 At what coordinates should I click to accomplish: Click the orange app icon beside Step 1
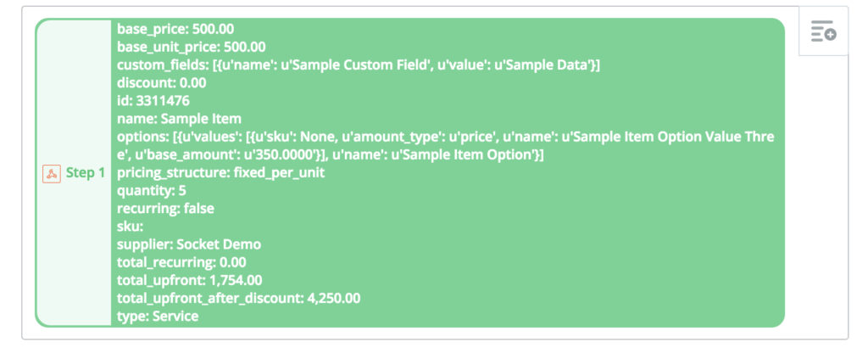click(52, 173)
